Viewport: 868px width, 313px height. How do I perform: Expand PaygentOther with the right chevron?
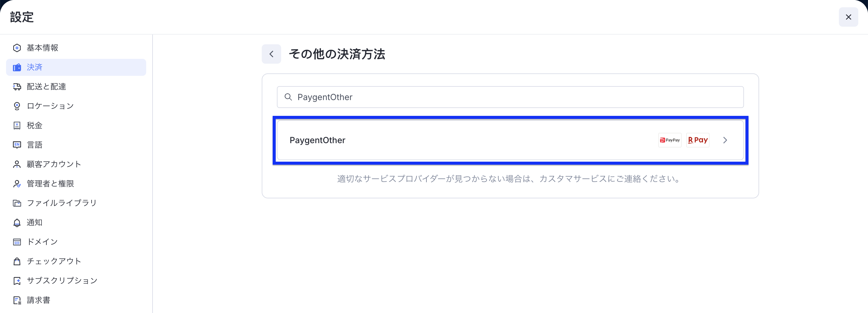[725, 140]
